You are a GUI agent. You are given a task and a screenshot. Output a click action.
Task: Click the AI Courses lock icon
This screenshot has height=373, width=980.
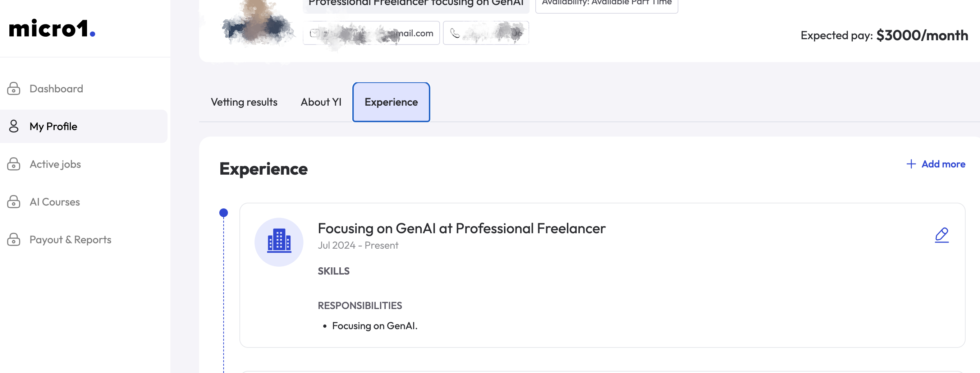click(14, 202)
